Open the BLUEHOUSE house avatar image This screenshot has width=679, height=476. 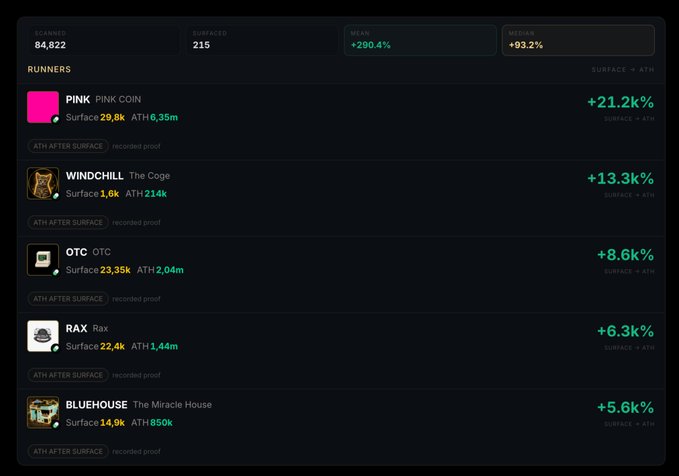[x=43, y=412]
